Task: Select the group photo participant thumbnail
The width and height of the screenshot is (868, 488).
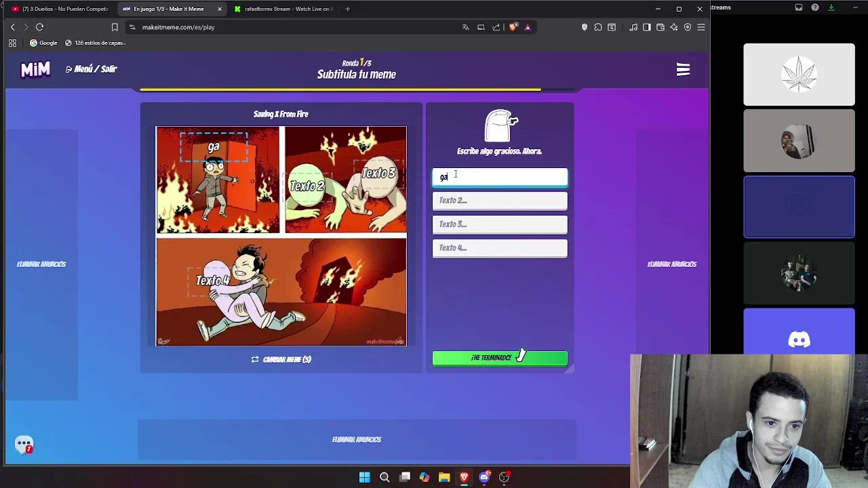Action: (799, 273)
